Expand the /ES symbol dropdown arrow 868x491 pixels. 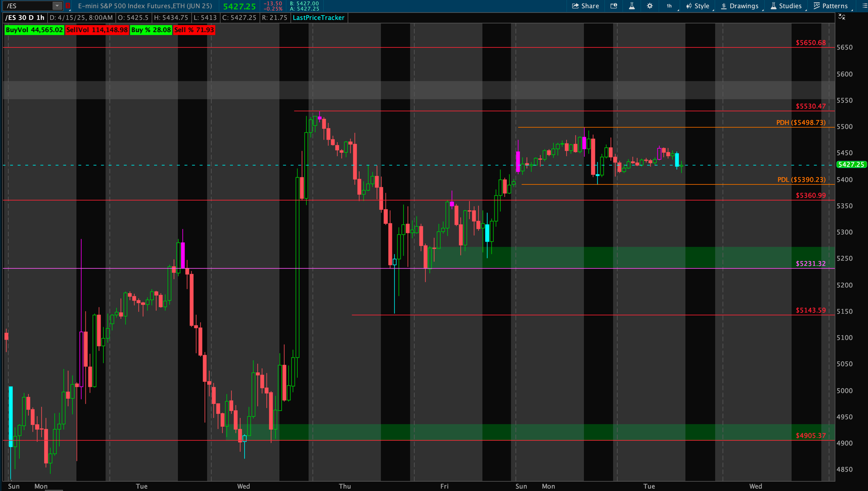57,6
